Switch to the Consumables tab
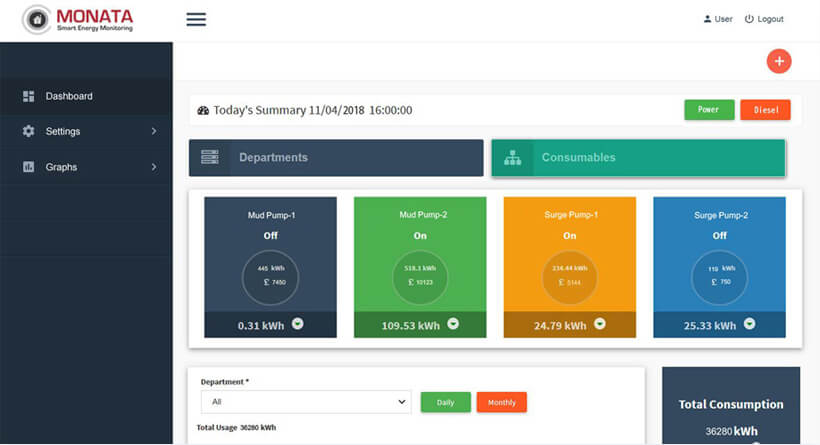The width and height of the screenshot is (820, 445). (638, 158)
